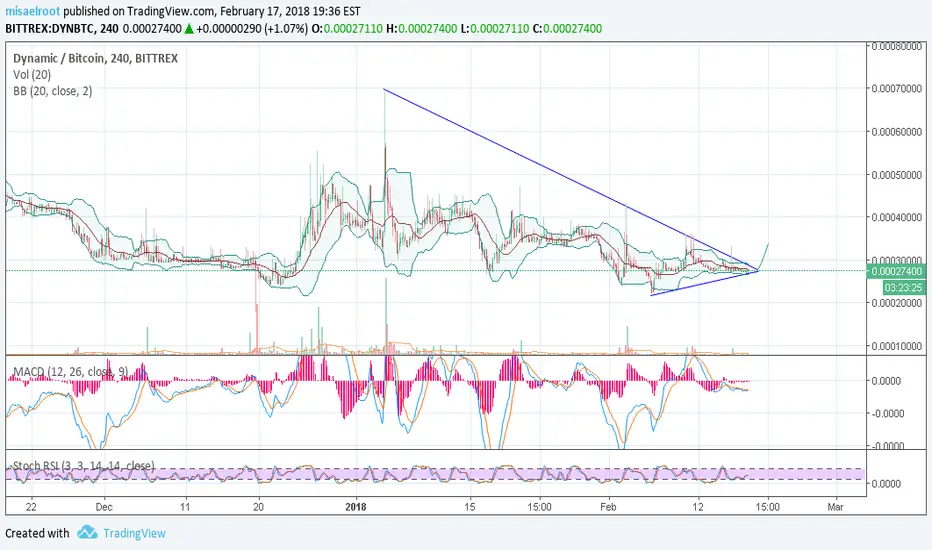Click the TradingView cloud logo icon
This screenshot has height=550, width=932.
[87, 532]
